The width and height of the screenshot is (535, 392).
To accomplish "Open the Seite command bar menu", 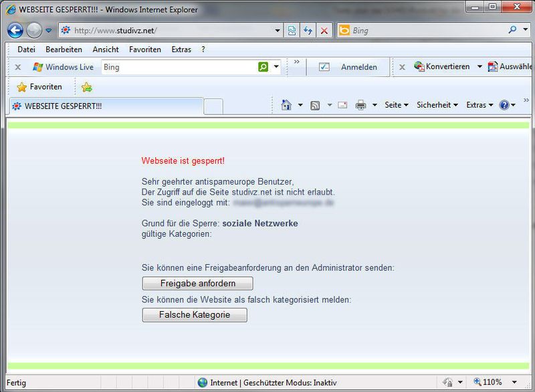I will [397, 105].
